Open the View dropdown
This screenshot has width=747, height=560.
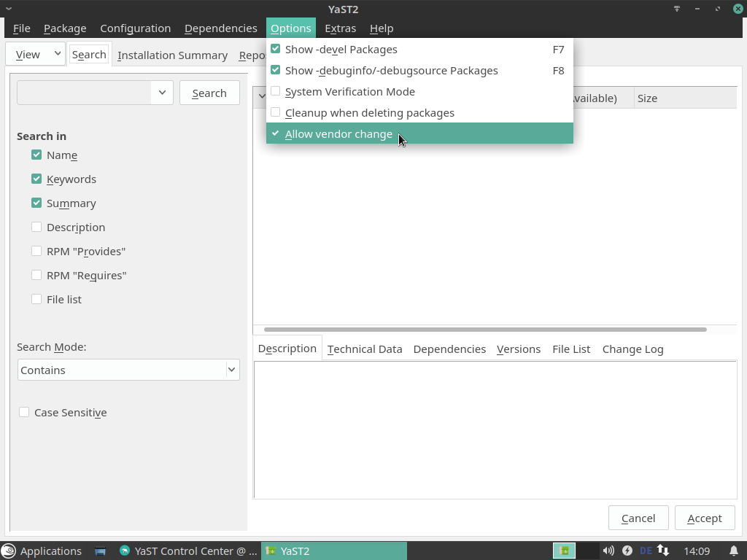coord(35,54)
